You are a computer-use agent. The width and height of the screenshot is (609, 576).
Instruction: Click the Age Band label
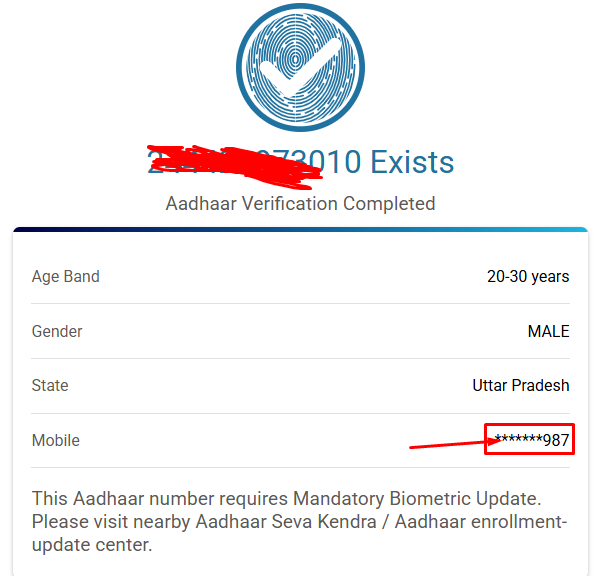point(66,277)
